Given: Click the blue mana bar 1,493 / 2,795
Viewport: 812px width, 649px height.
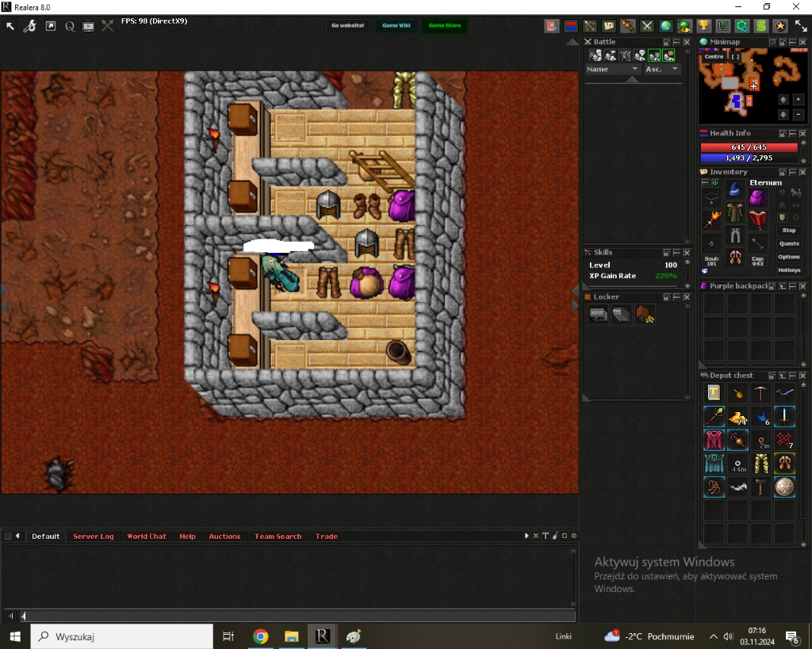Looking at the screenshot, I should click(749, 158).
